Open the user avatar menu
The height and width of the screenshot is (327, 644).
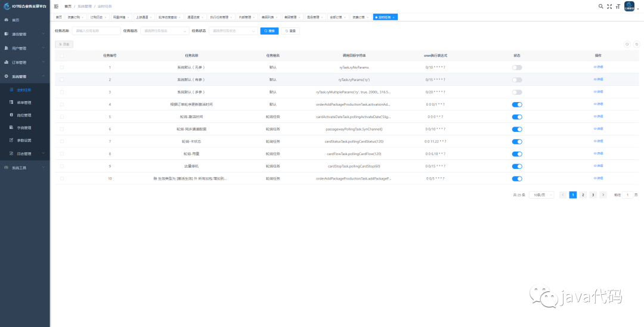click(629, 6)
